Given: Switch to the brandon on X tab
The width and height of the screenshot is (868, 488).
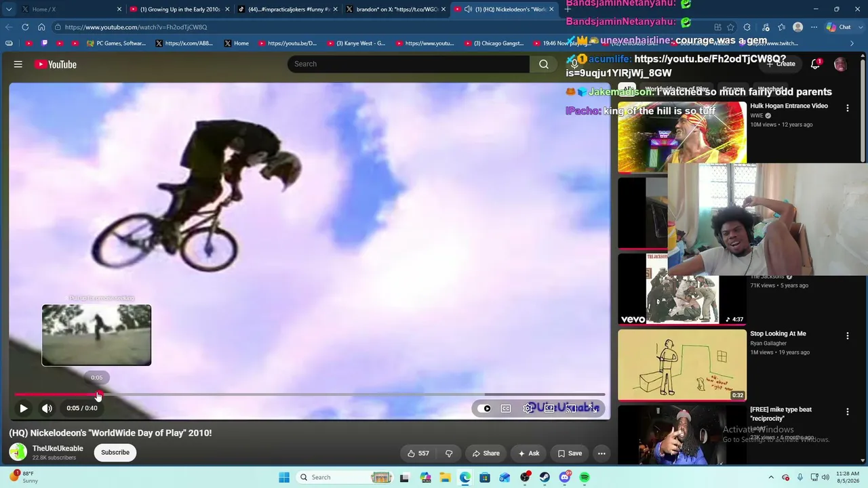Looking at the screenshot, I should pos(395,9).
